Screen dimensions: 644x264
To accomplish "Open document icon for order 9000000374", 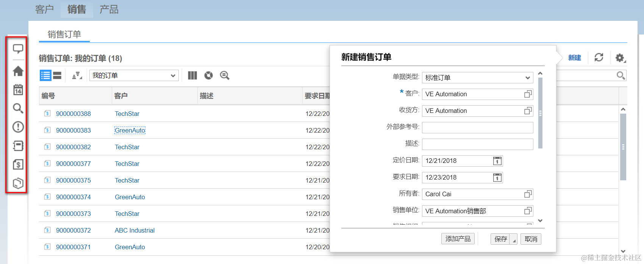I will click(47, 197).
